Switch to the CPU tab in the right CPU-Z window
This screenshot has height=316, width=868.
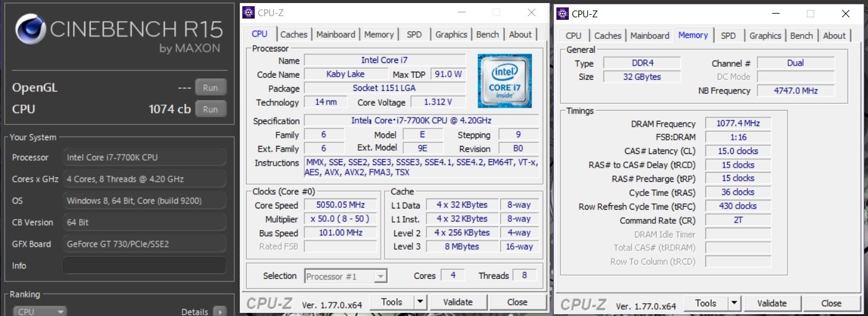pyautogui.click(x=574, y=36)
